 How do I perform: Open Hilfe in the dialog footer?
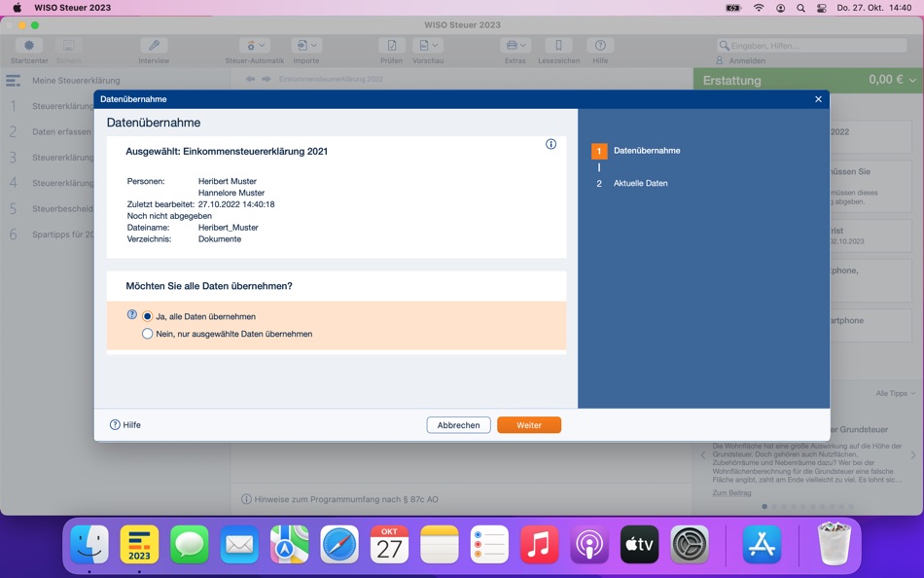click(124, 424)
